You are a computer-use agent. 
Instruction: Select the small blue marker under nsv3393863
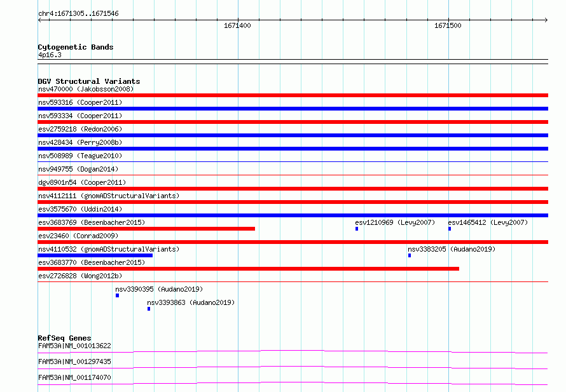(x=149, y=309)
